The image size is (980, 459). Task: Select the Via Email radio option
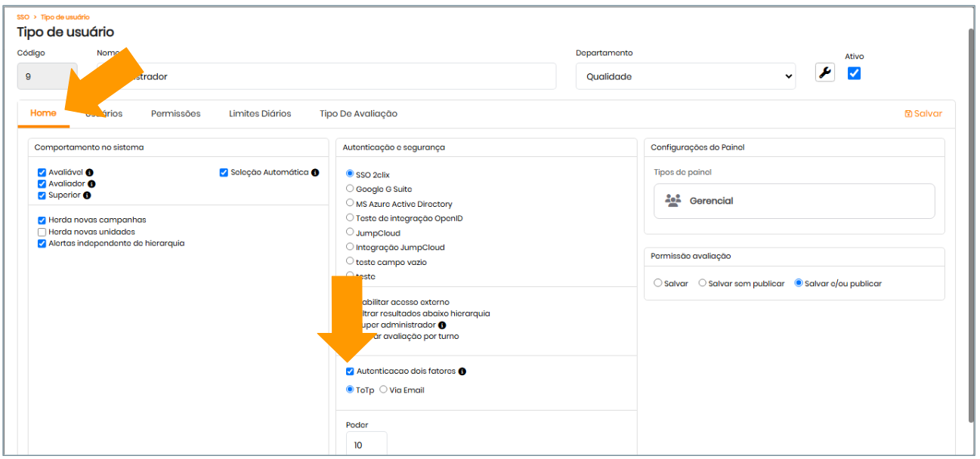coord(384,390)
